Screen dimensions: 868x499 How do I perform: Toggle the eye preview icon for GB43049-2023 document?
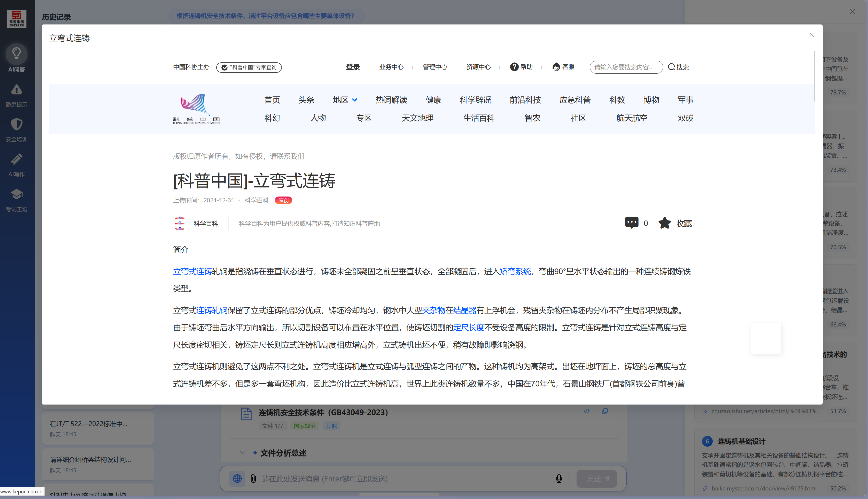587,411
